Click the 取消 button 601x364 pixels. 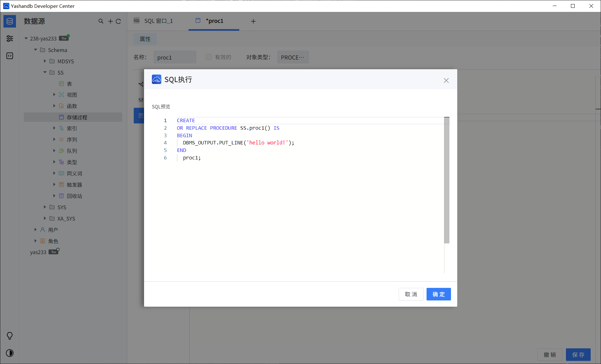pyautogui.click(x=411, y=294)
